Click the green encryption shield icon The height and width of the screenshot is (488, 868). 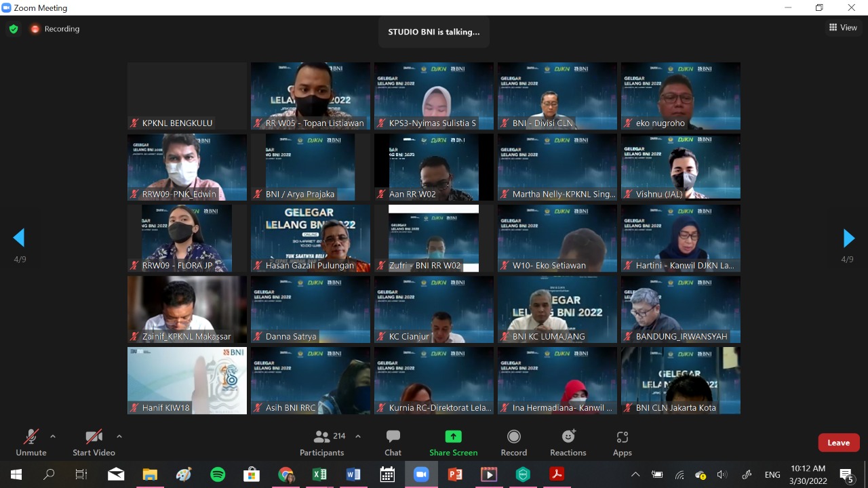click(x=13, y=29)
